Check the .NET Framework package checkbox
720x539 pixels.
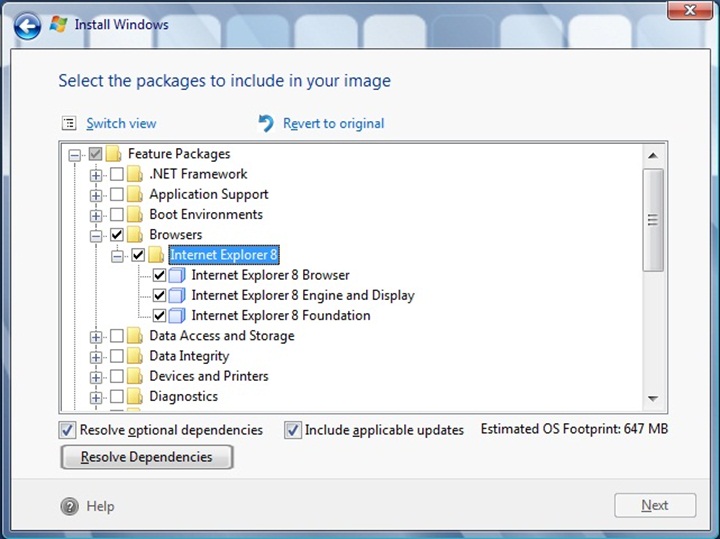click(117, 174)
